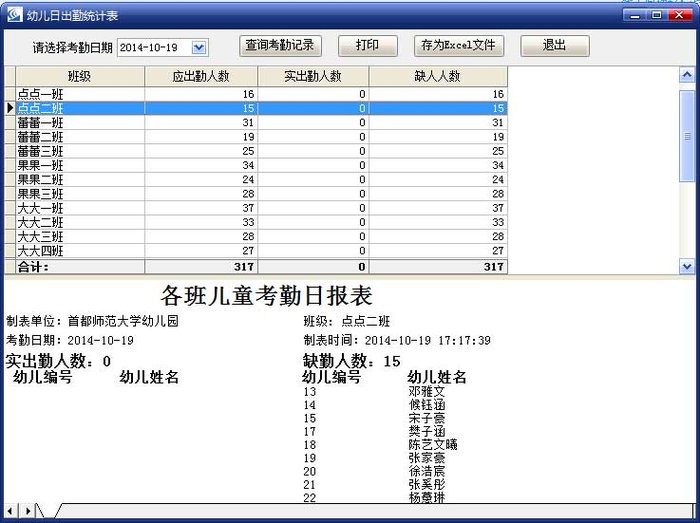This screenshot has height=523, width=700.
Task: Click the 打印 print button
Action: click(x=368, y=46)
